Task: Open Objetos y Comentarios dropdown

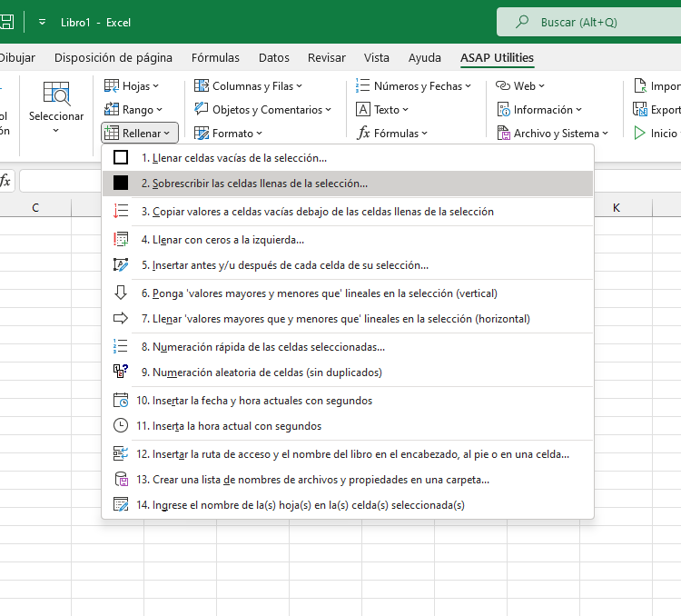Action: pyautogui.click(x=262, y=110)
